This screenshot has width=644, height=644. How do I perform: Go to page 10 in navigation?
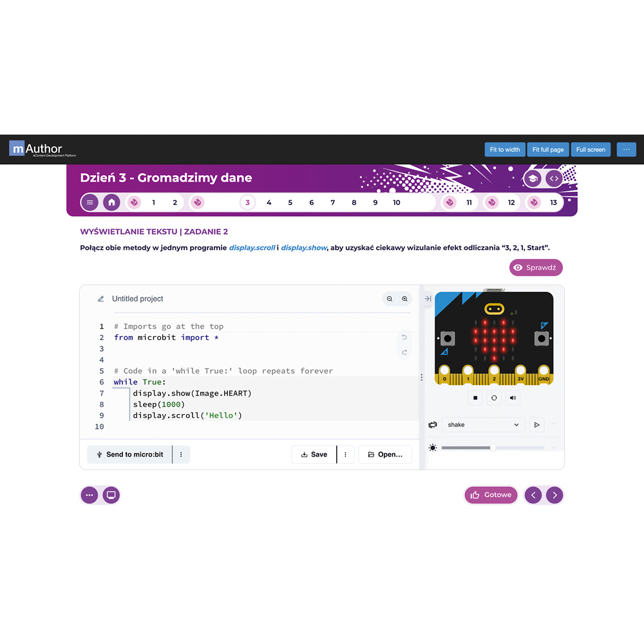[396, 202]
